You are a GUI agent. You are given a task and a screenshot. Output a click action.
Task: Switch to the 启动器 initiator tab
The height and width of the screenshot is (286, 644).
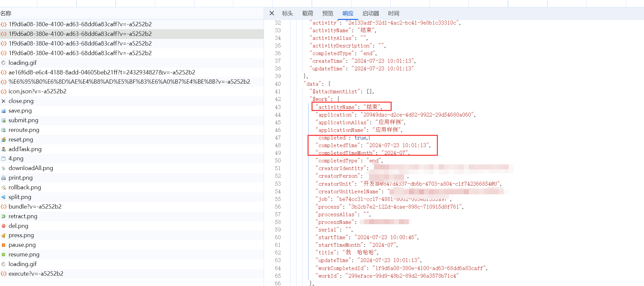371,13
